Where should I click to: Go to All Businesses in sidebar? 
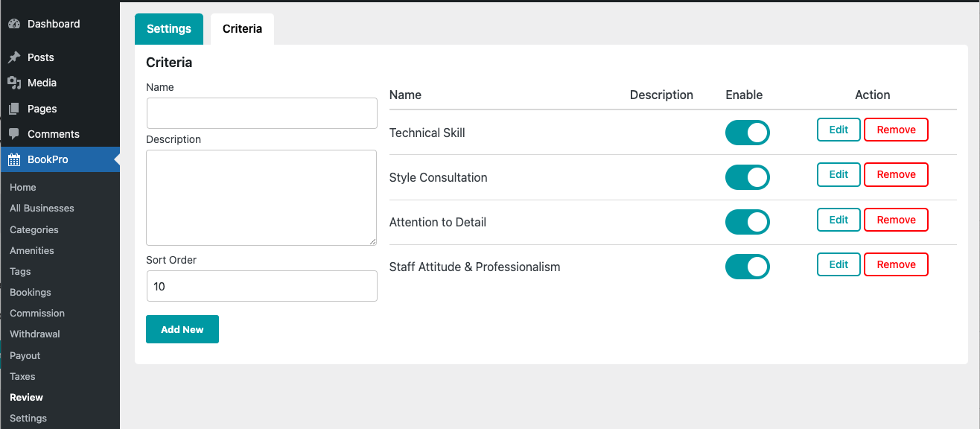(42, 209)
